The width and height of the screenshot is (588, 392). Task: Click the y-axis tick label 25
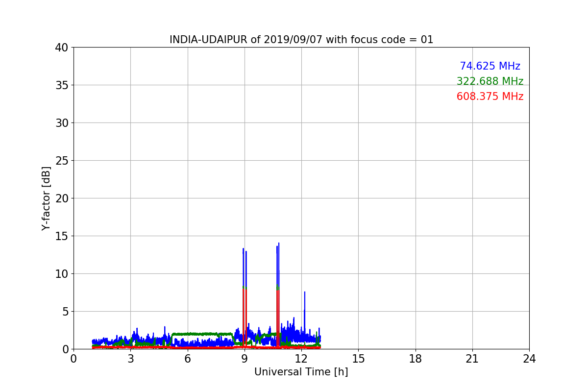pos(61,161)
